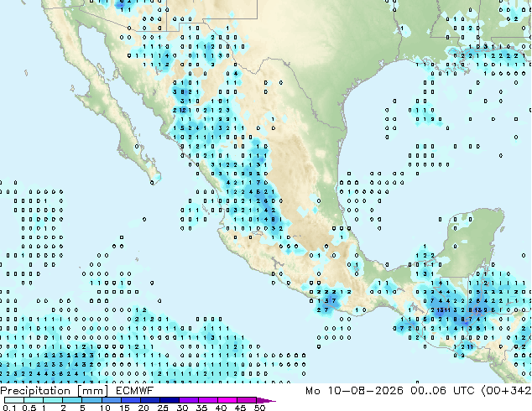Click the above-50 mm arrow tip of legend
The image size is (532, 411).
pyautogui.click(x=266, y=401)
